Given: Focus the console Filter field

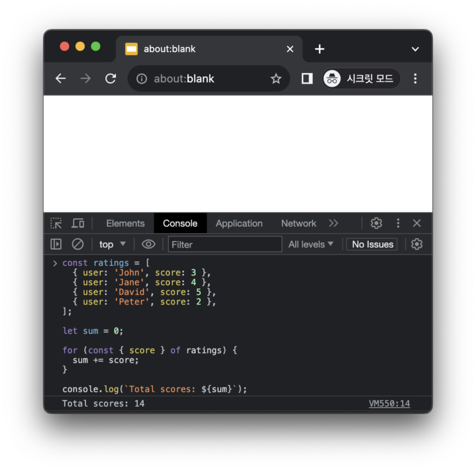Looking at the screenshot, I should (x=225, y=244).
